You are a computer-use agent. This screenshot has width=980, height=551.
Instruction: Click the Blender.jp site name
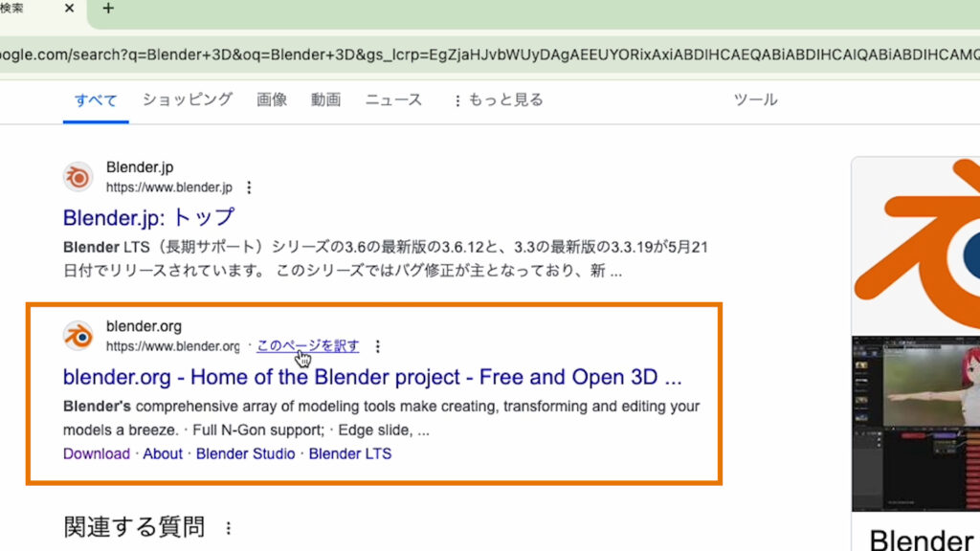[x=140, y=167]
